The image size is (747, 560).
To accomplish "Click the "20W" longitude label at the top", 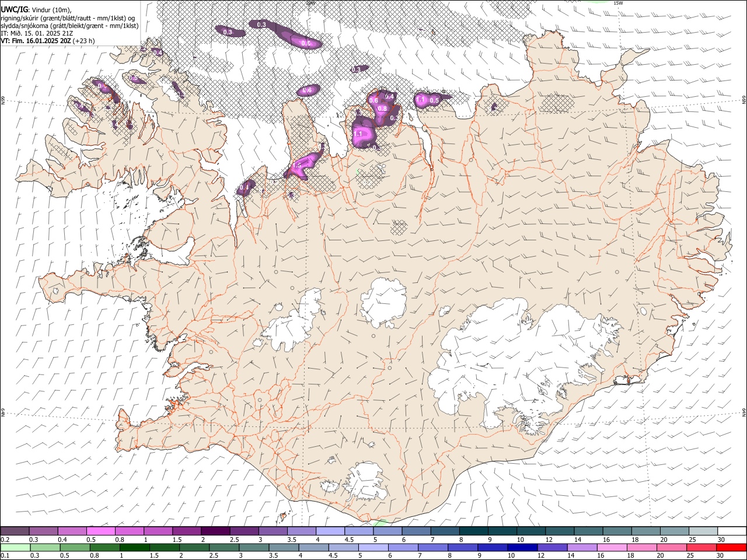I will click(310, 3).
